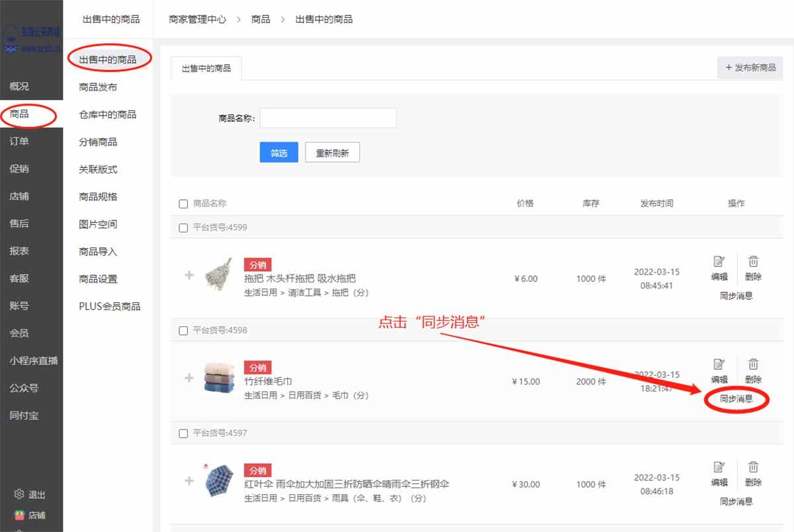Viewport: 794px width, 532px height.
Task: Open the 店铺 icon at sidebar bottom
Action: [x=19, y=515]
